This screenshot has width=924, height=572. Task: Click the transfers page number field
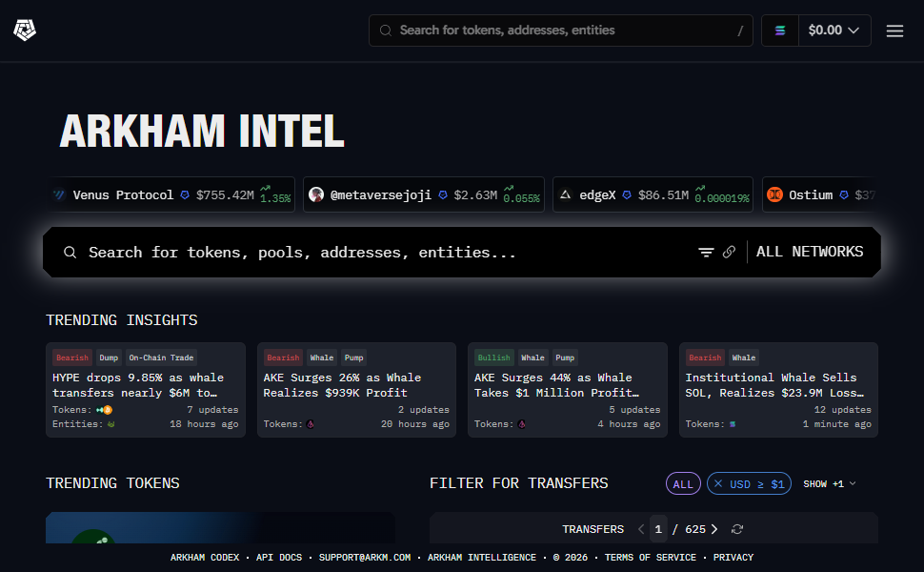[x=658, y=529]
